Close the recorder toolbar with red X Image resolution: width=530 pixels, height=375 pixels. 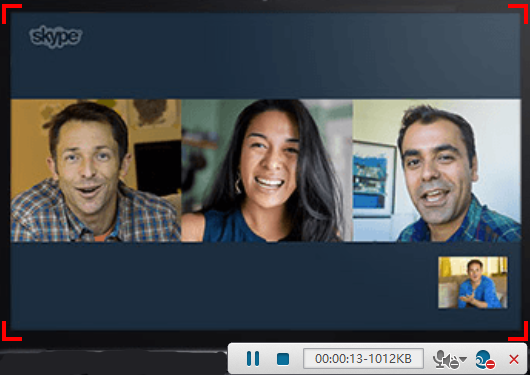pyautogui.click(x=514, y=359)
